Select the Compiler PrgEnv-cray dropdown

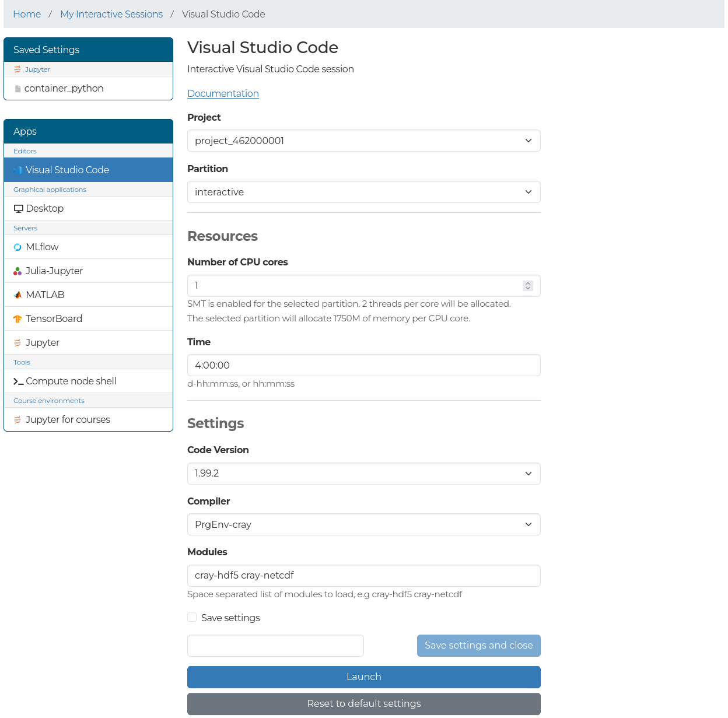point(363,524)
